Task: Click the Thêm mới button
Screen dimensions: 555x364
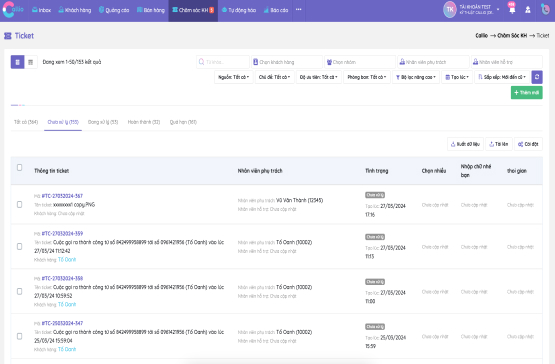Action: click(526, 93)
